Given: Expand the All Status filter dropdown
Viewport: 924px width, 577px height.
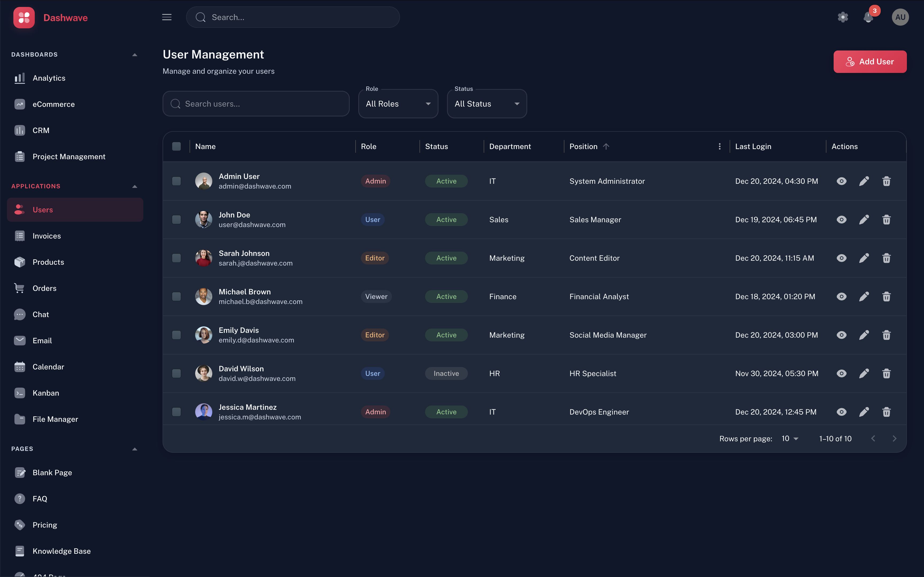Looking at the screenshot, I should click(486, 104).
